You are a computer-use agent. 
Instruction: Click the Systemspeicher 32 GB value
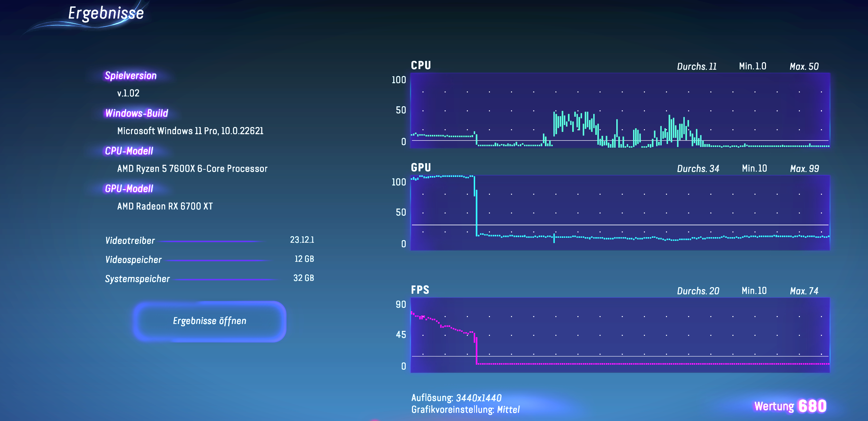(x=303, y=278)
